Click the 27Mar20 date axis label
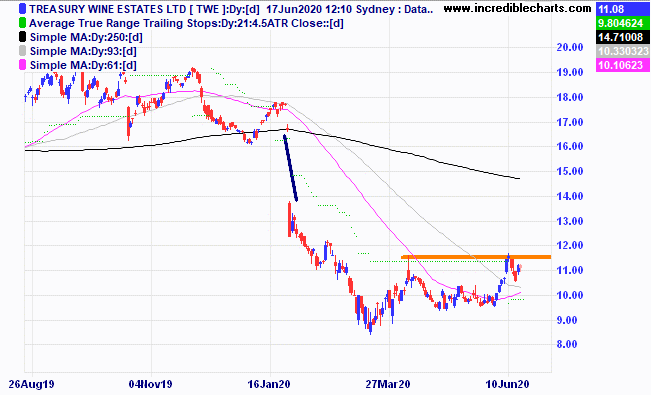The width and height of the screenshot is (651, 395). [388, 384]
